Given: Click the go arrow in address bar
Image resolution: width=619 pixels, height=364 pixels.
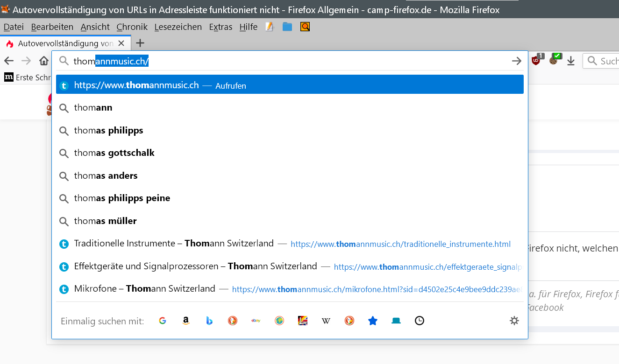Looking at the screenshot, I should tap(516, 61).
